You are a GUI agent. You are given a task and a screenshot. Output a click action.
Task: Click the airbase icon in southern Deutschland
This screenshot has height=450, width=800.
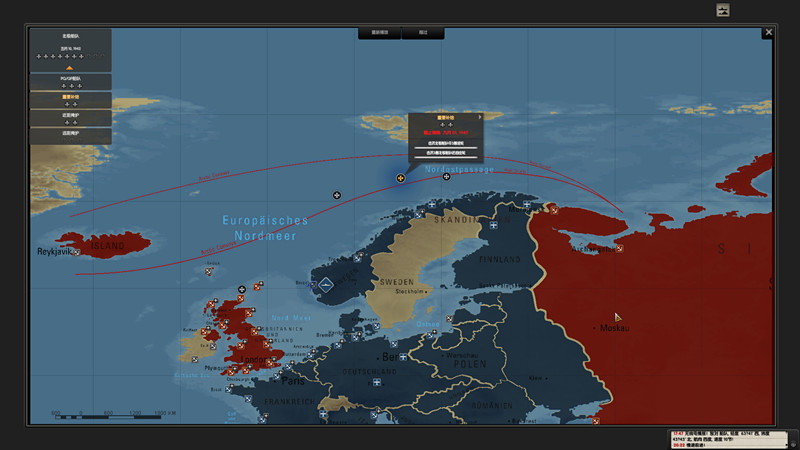pos(377,382)
